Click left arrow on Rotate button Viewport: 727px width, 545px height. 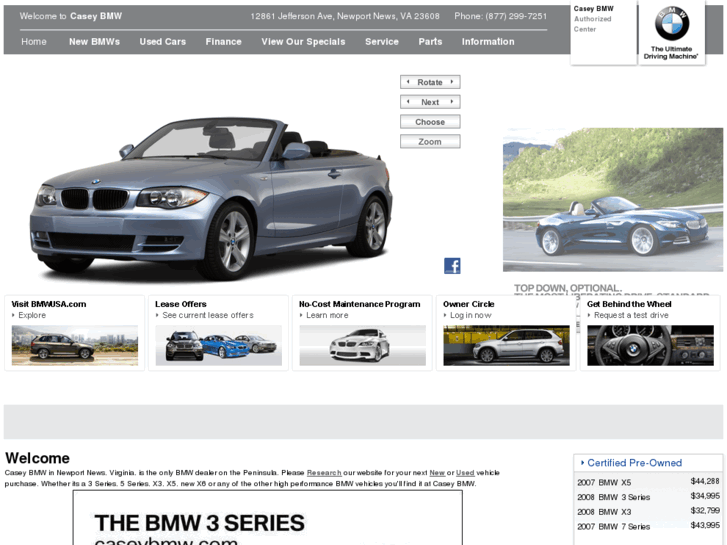click(408, 82)
